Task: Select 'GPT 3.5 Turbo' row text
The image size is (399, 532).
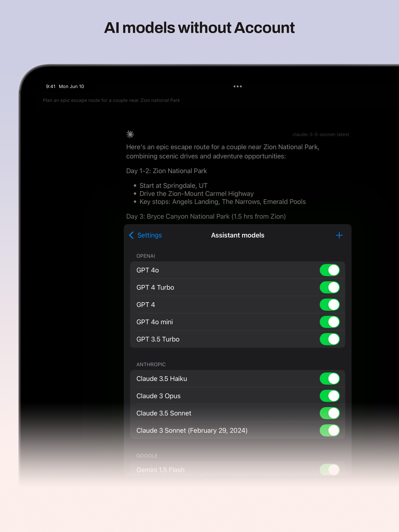Action: [158, 339]
